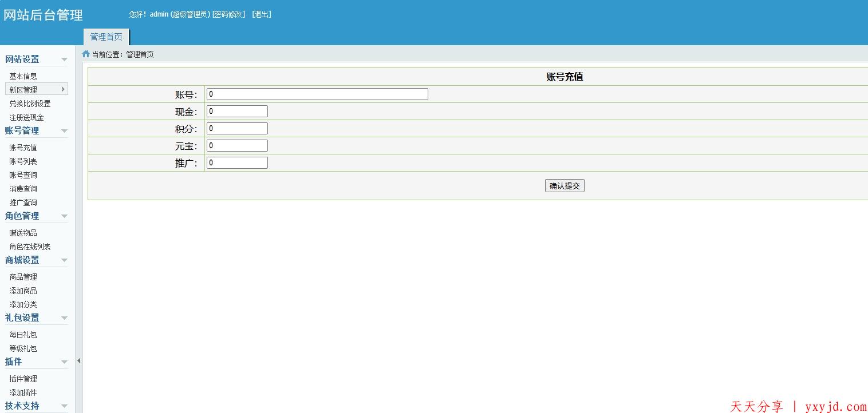
Task: Open 推广查询 menu item
Action: click(23, 202)
